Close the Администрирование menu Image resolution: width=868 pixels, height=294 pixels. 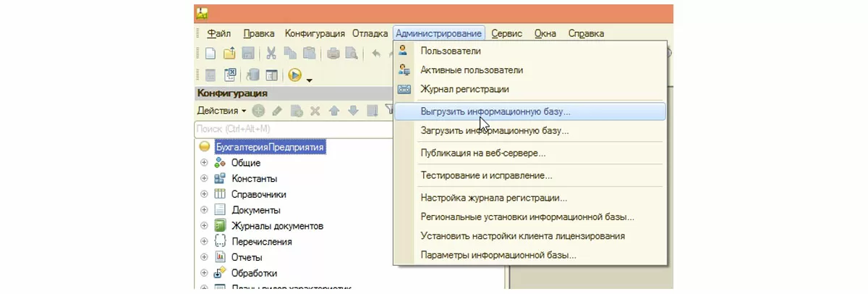click(439, 33)
